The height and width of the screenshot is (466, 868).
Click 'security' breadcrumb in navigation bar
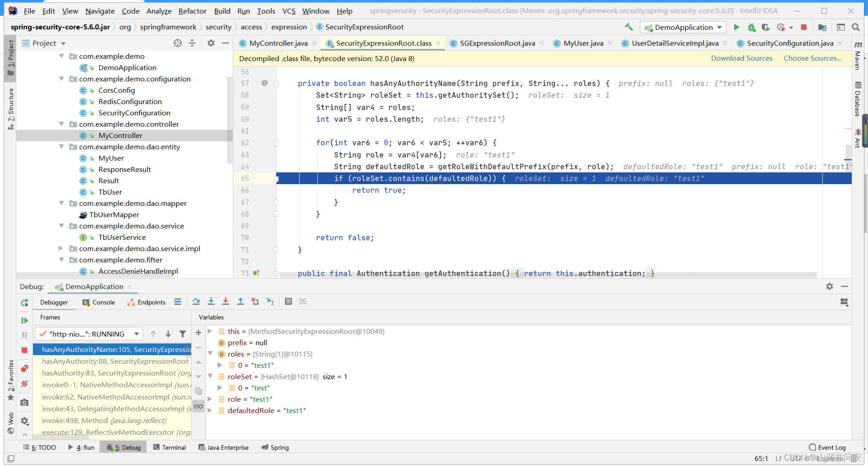(x=218, y=27)
